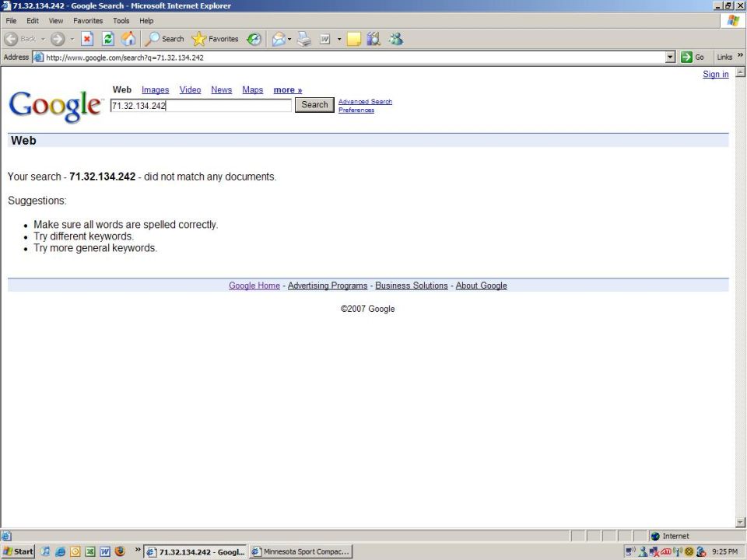Viewport: 747px width, 560px height.
Task: Open the Help menu
Action: [x=146, y=21]
